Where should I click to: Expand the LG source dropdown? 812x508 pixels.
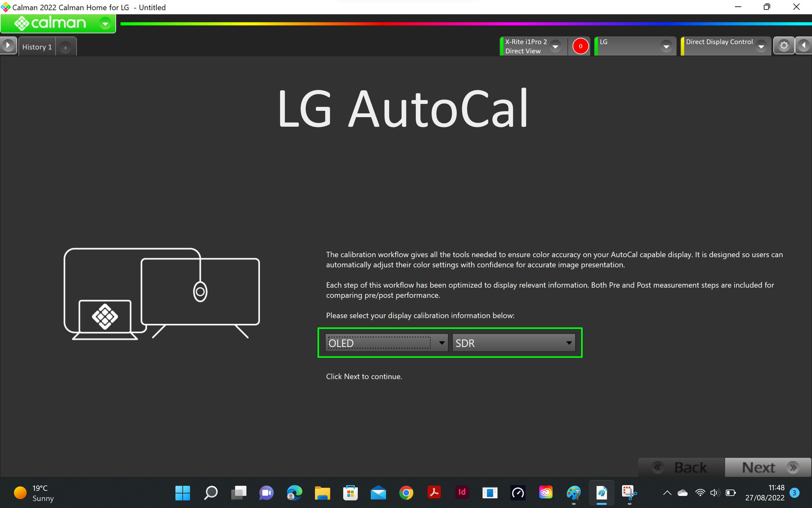click(666, 46)
